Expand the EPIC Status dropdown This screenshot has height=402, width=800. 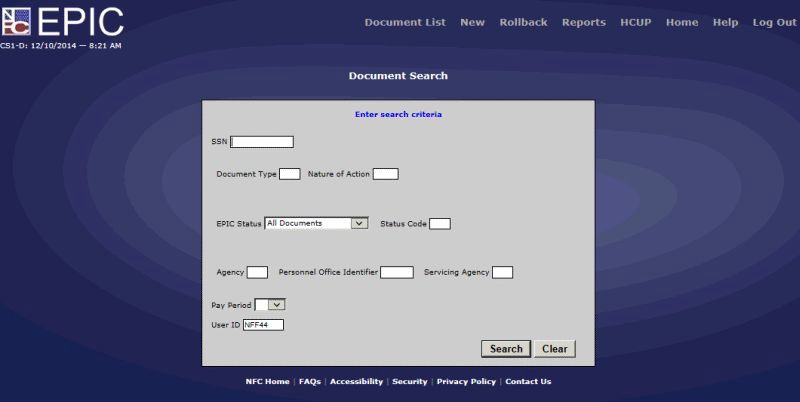click(316, 223)
